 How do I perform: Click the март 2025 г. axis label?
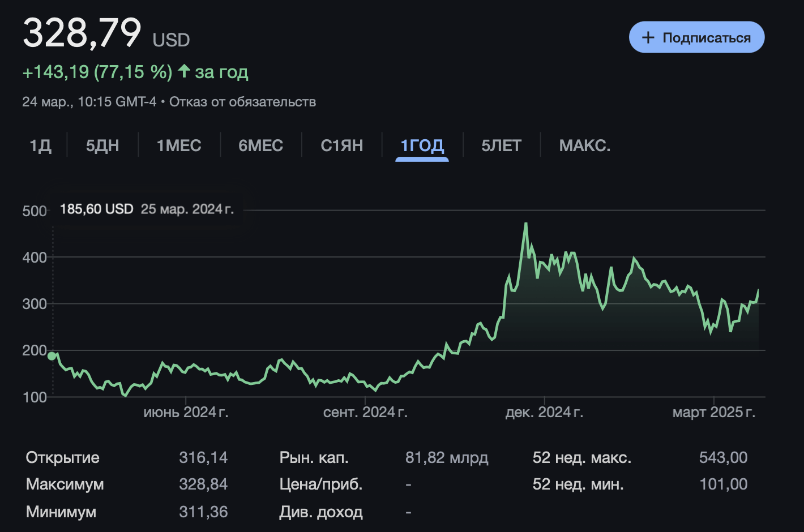click(713, 412)
